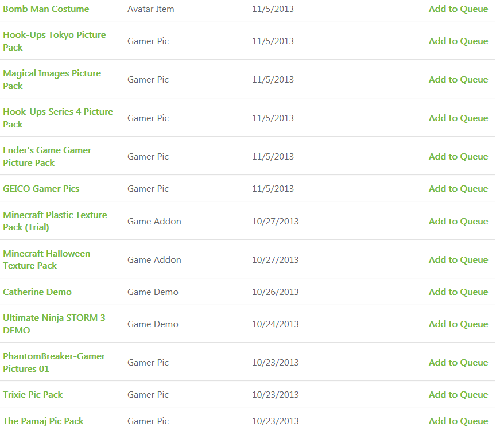Image resolution: width=504 pixels, height=431 pixels.
Task: Select the Avatar Item type for Bomb Man Costume
Action: 151,9
